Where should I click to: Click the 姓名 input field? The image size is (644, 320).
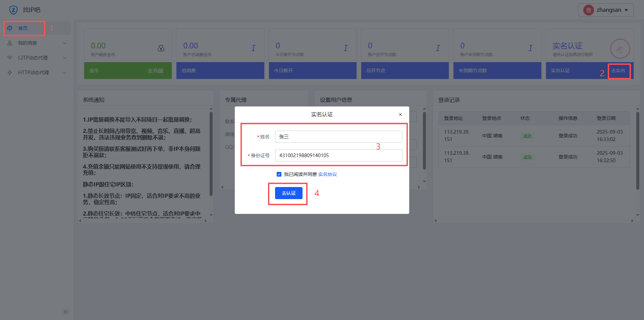pos(339,137)
